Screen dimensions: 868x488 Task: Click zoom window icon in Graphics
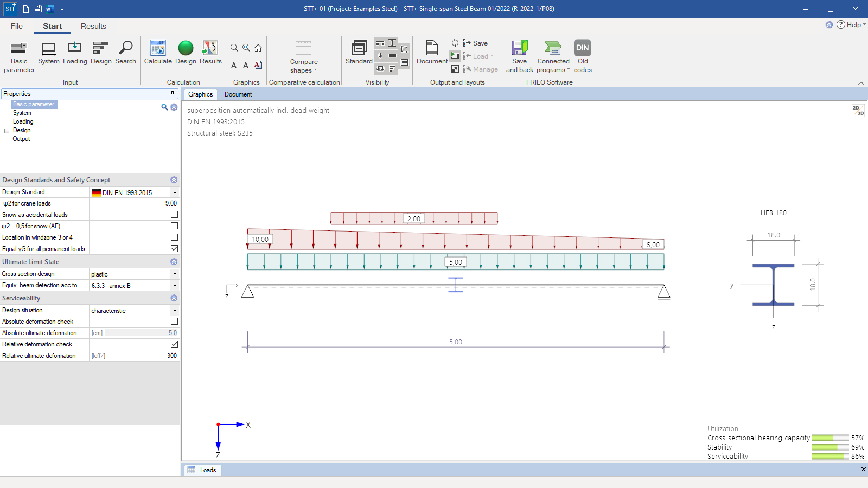point(246,48)
